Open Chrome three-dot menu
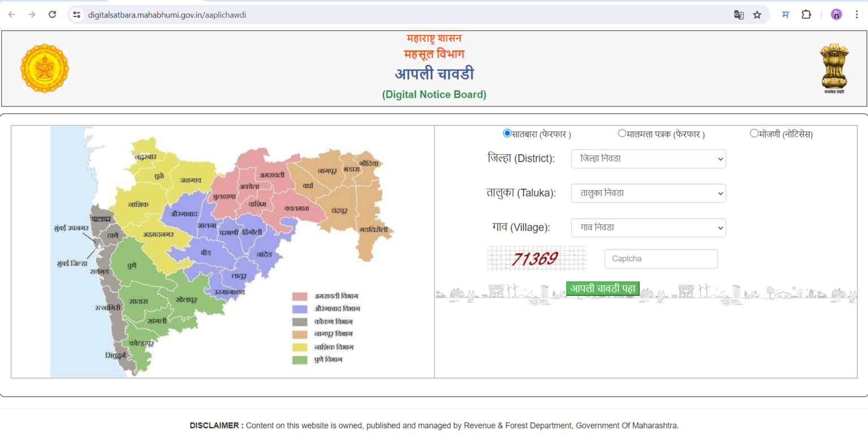Screen dimensions: 868x441 pyautogui.click(x=857, y=15)
